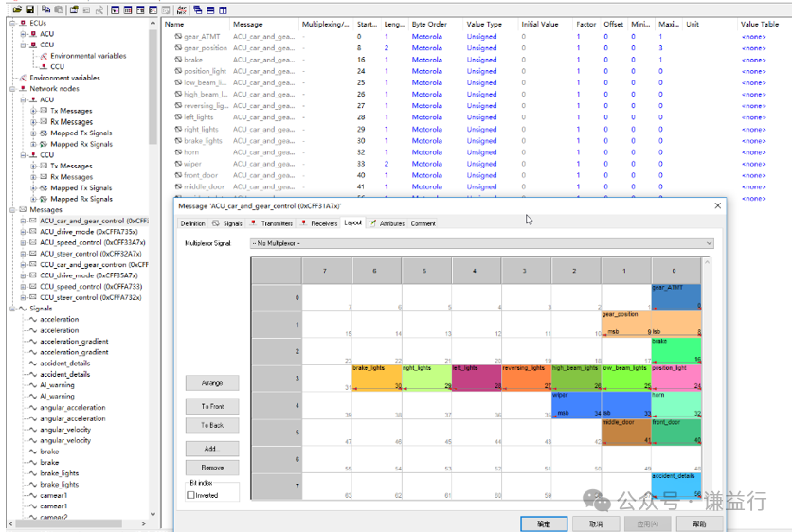Click the Add button
The image size is (792, 532).
click(x=212, y=449)
